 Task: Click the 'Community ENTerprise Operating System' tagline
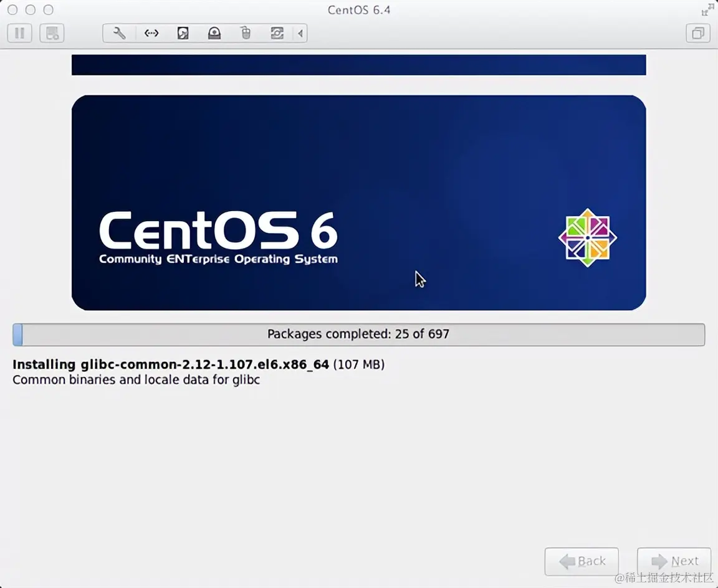click(x=218, y=260)
